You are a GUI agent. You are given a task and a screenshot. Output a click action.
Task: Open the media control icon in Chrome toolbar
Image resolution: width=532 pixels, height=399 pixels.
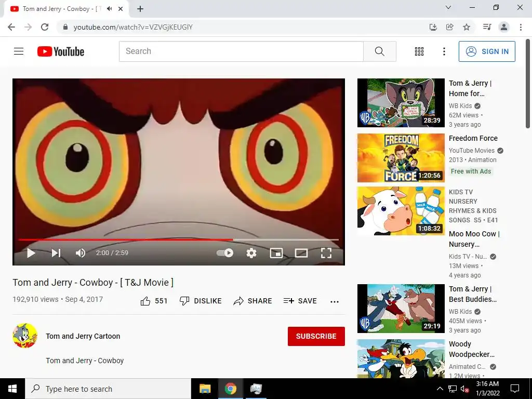coord(487,27)
